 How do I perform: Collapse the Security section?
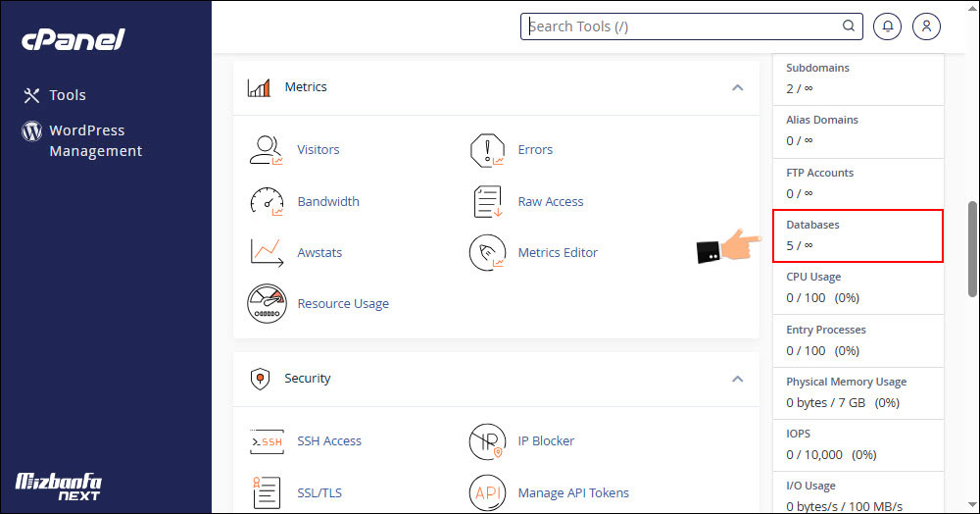pos(737,379)
